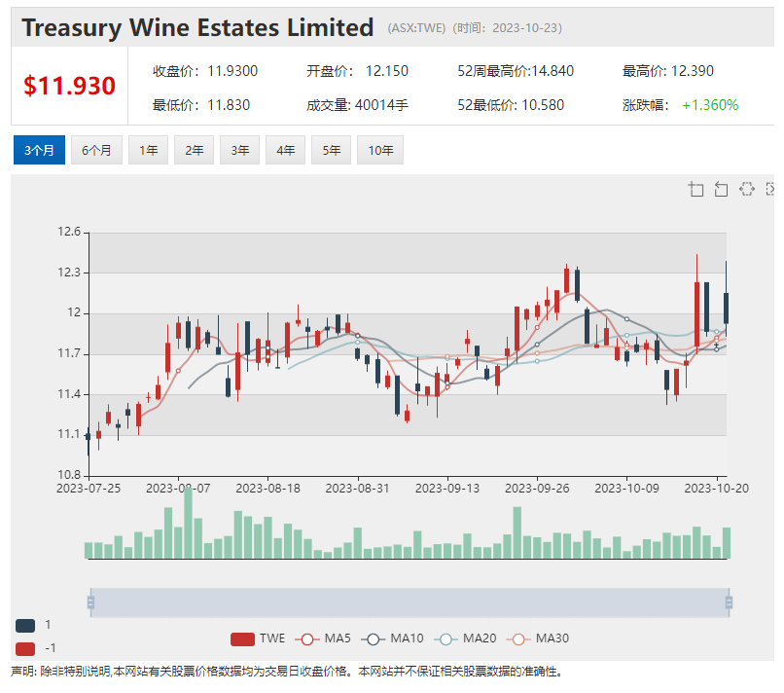The height and width of the screenshot is (693, 784).
Task: Select the 3个月 time range tab
Action: (x=39, y=151)
